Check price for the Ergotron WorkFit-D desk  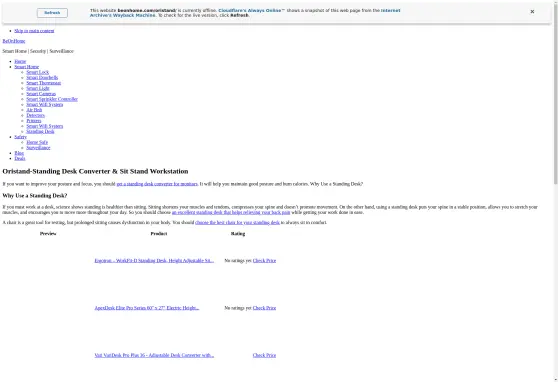click(264, 261)
